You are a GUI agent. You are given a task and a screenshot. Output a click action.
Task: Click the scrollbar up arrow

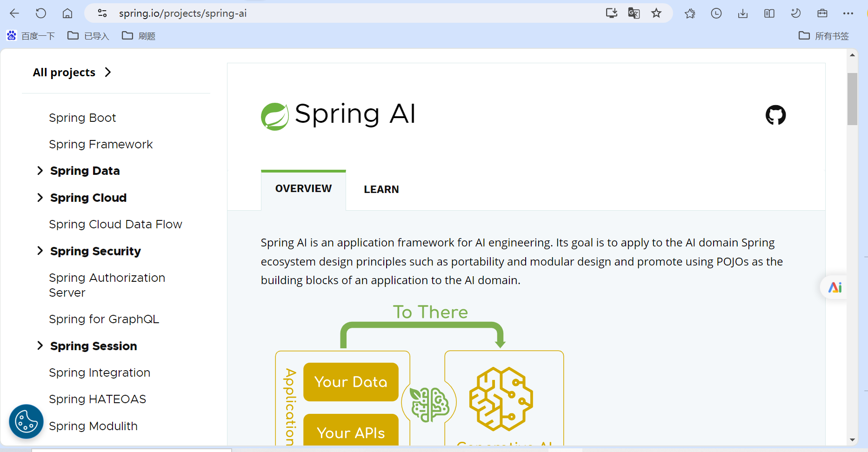852,55
